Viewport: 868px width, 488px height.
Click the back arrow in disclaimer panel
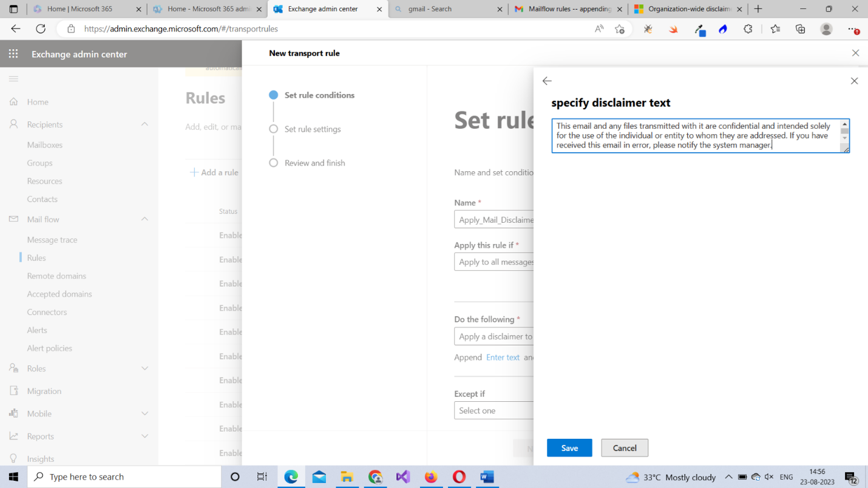coord(547,81)
